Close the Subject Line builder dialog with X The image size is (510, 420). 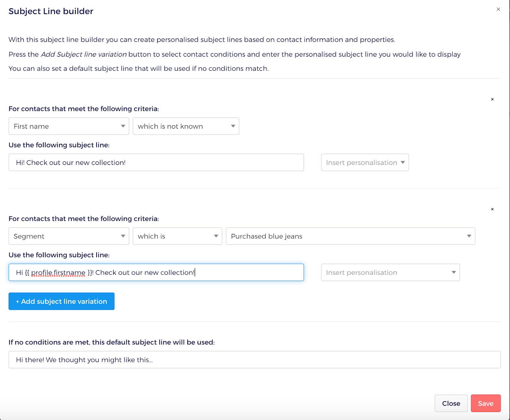pos(498,9)
